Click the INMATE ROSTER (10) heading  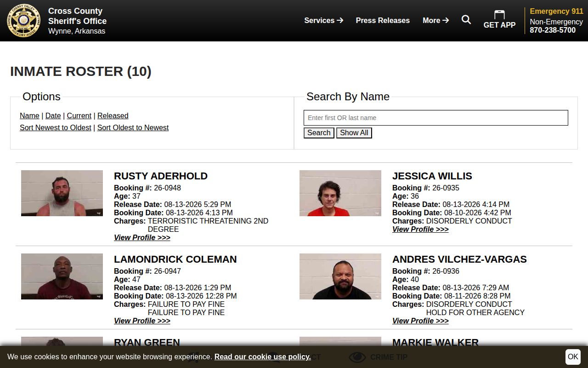pyautogui.click(x=81, y=71)
